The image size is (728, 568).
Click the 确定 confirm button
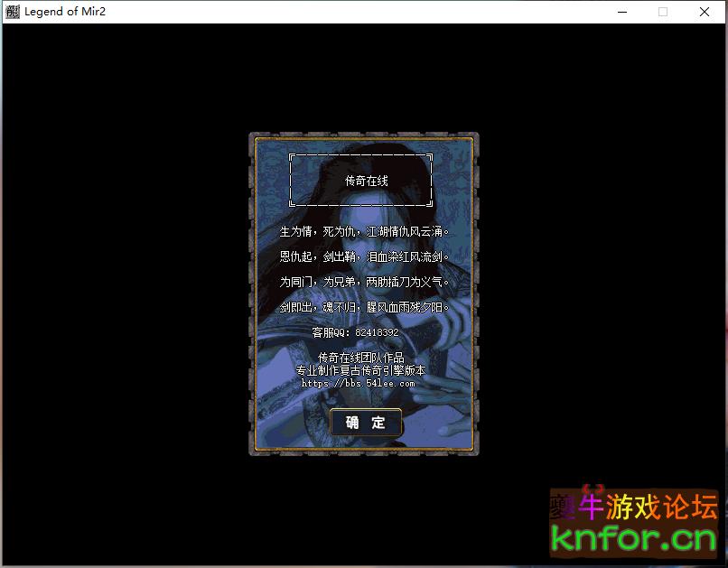click(366, 423)
